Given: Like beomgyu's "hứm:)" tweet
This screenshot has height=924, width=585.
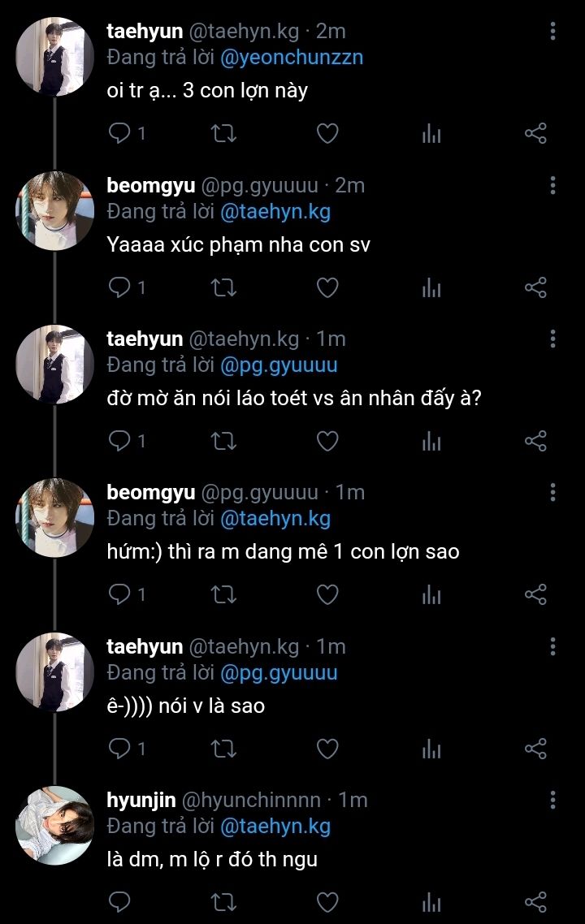Looking at the screenshot, I should [327, 595].
